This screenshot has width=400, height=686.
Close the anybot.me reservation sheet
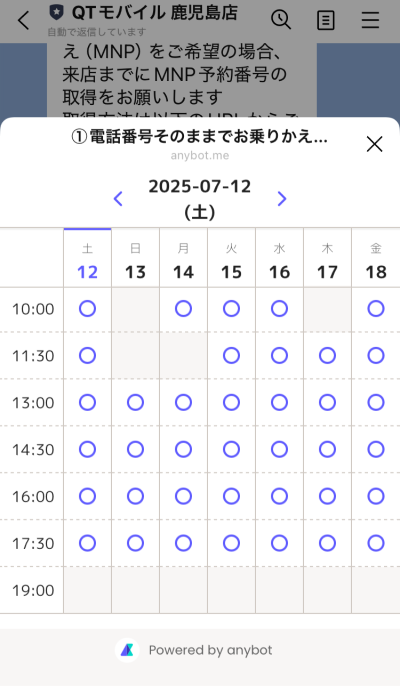tap(374, 144)
